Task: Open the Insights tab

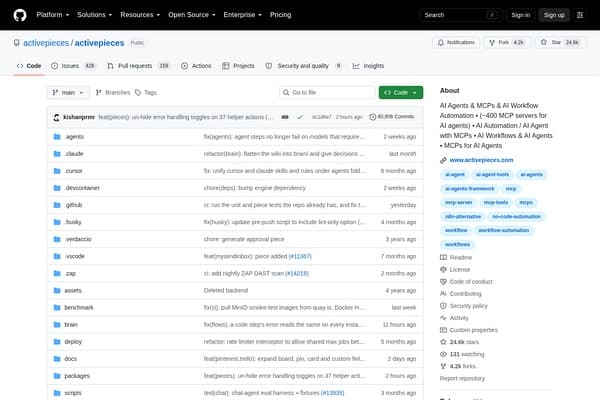Action: (x=368, y=66)
